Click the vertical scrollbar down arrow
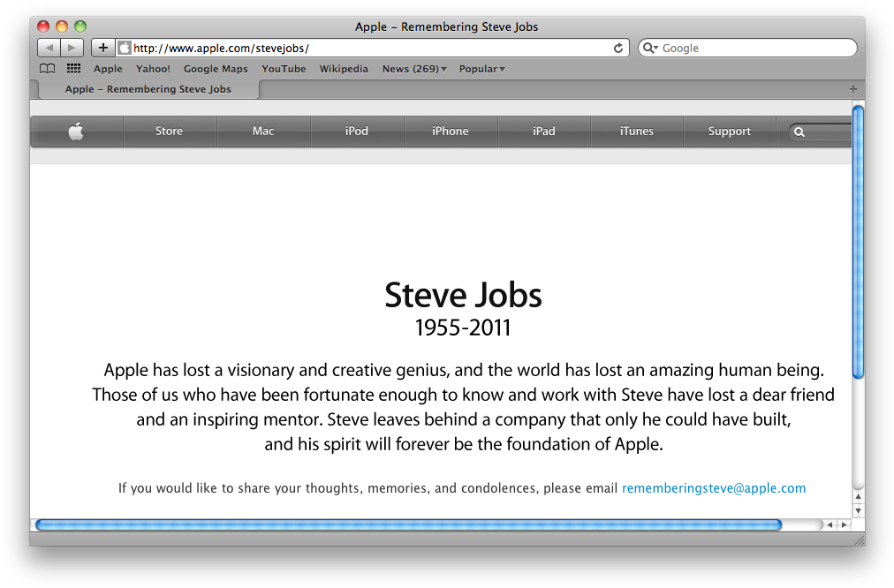894x588 pixels. click(x=858, y=510)
